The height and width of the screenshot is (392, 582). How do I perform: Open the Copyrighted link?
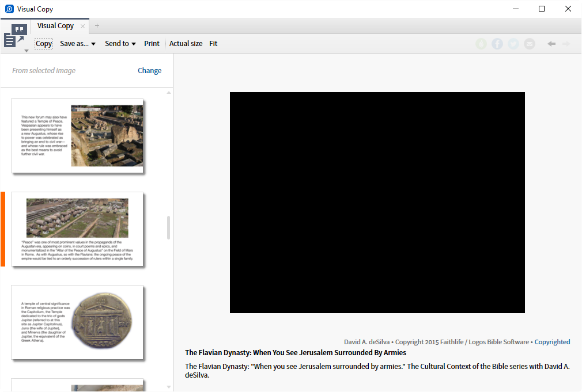[x=552, y=342]
